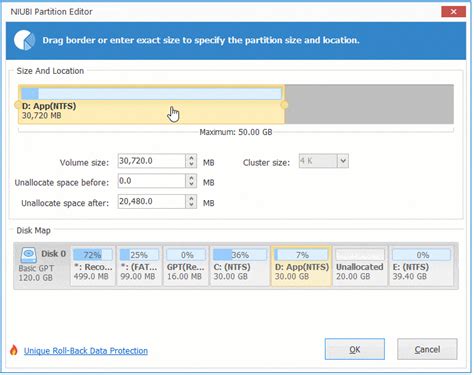
Task: Click the Disk 0 drive icon
Action: click(x=29, y=255)
